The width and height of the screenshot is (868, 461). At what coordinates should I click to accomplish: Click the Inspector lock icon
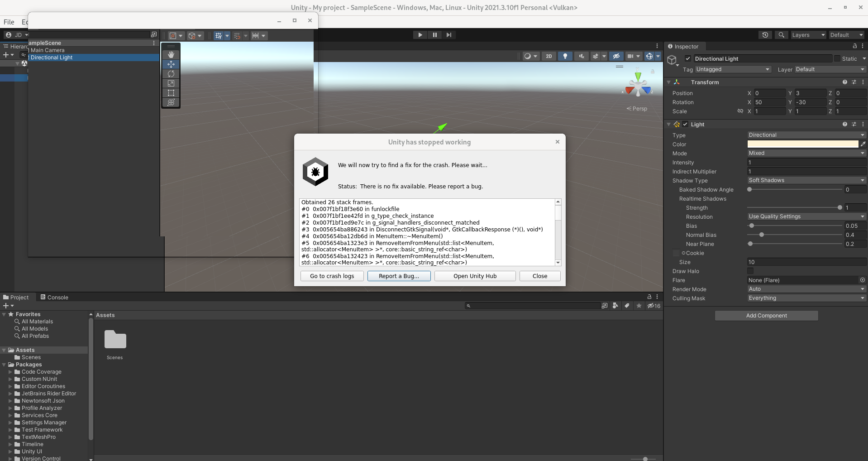[x=854, y=46]
